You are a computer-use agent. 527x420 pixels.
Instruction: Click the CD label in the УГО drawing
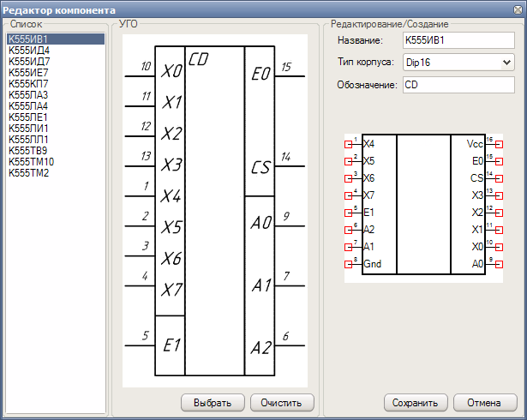pos(198,59)
